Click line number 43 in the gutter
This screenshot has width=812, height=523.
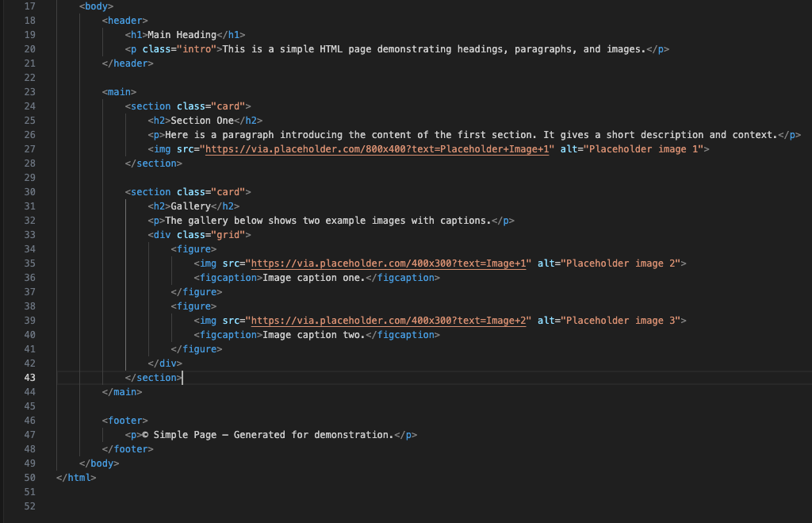[29, 378]
